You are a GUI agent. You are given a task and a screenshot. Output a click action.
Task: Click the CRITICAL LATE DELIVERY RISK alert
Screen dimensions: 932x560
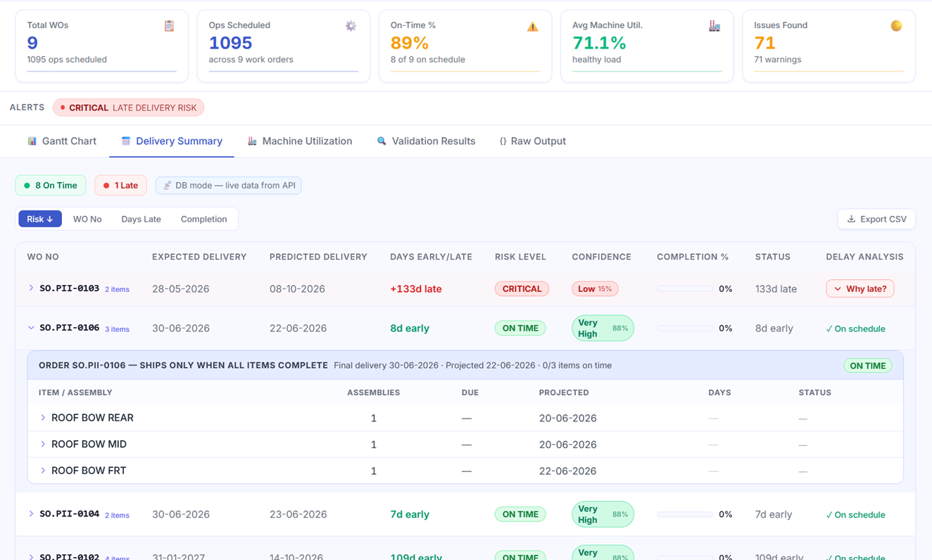pyautogui.click(x=129, y=108)
